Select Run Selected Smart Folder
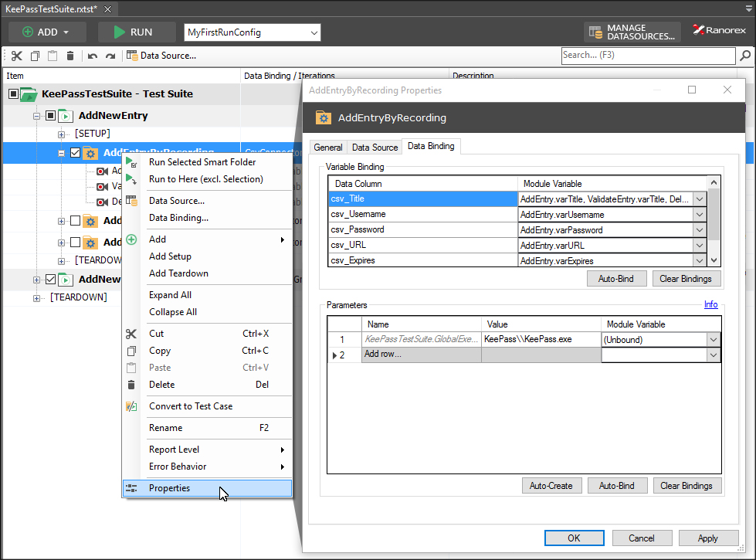Image resolution: width=756 pixels, height=560 pixels. coord(207,162)
